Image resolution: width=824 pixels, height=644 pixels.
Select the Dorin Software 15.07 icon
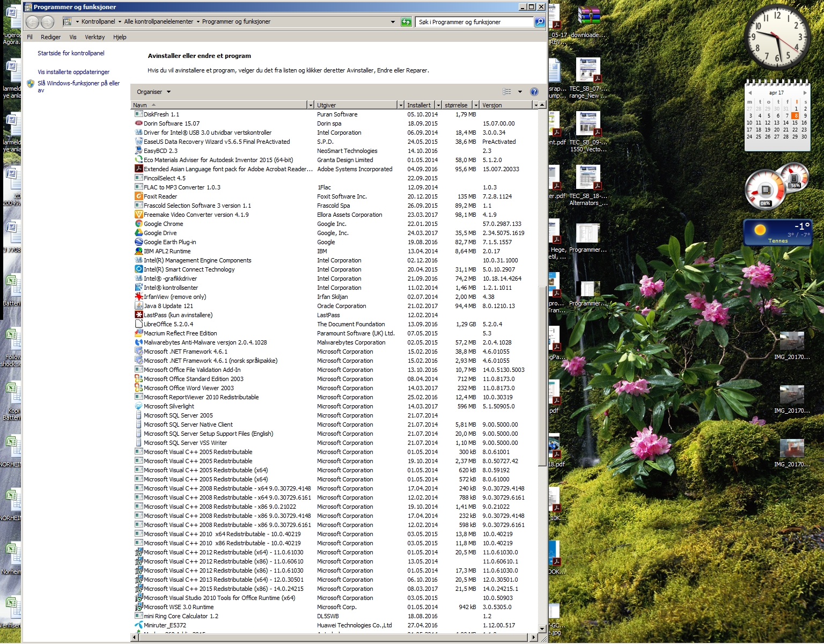pos(139,123)
